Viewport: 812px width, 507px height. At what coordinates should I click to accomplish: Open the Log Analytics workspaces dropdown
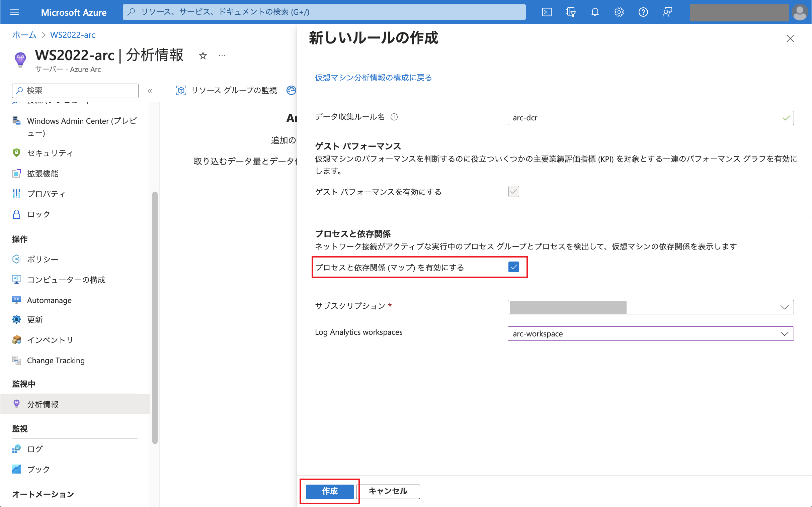click(x=650, y=334)
